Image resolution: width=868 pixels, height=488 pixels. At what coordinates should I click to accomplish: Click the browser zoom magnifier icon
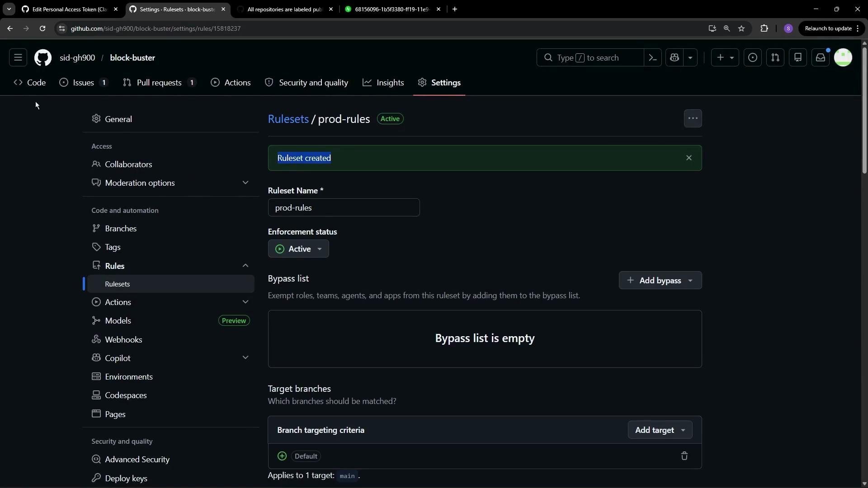coord(727,28)
